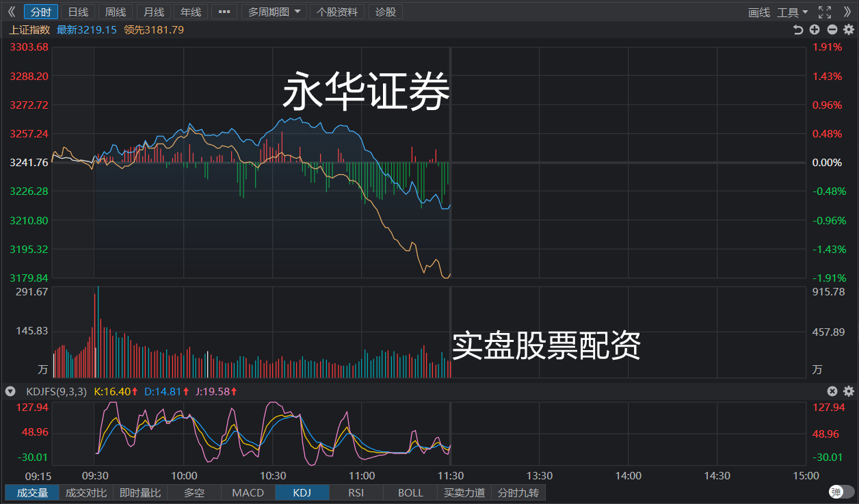The width and height of the screenshot is (859, 504).
Task: Click 09:30 time axis label
Action: point(95,476)
